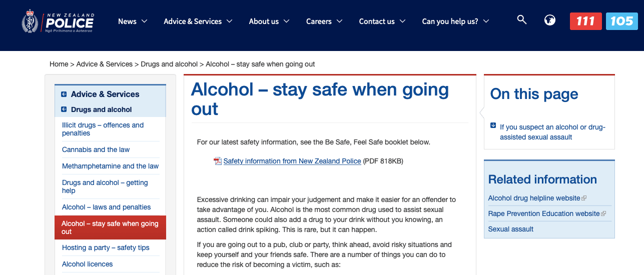Open the search magnifier icon

[522, 20]
